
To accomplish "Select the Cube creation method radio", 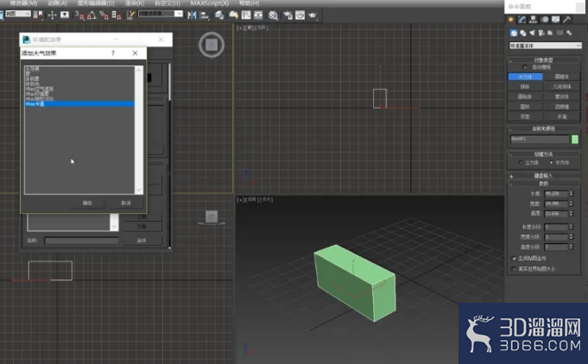I will (521, 162).
